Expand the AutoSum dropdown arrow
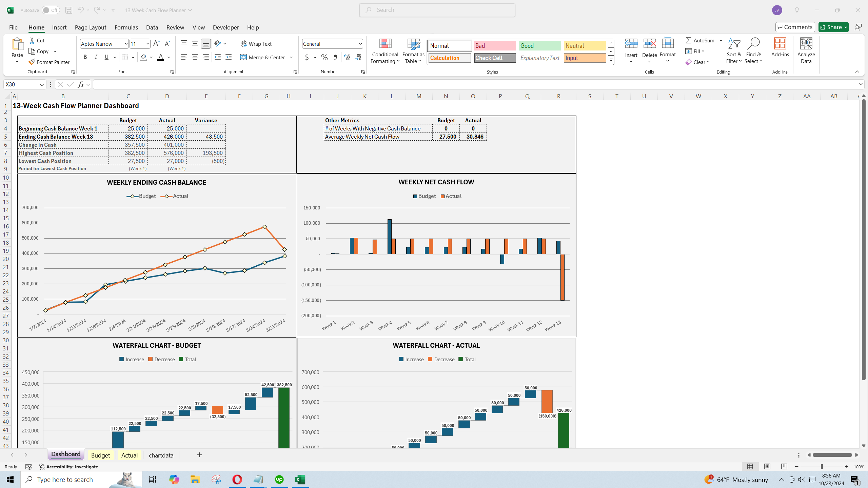 721,40
